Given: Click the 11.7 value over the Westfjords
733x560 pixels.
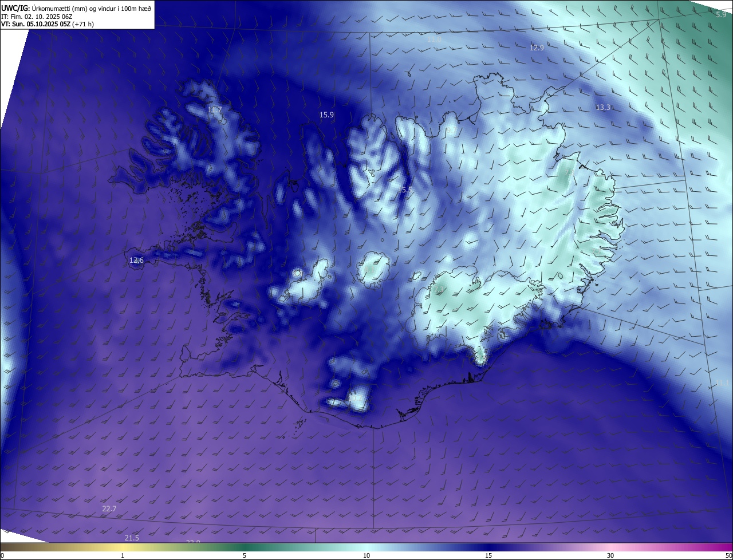Looking at the screenshot, I should point(215,109).
